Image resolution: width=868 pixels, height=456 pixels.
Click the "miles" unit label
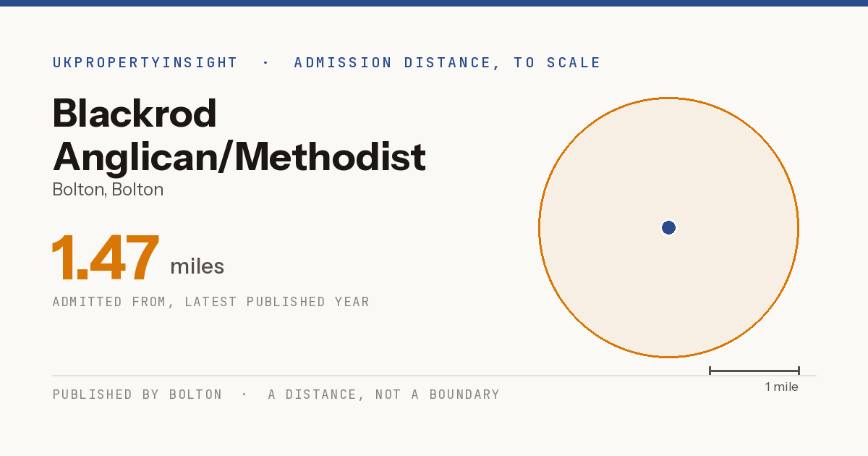pyautogui.click(x=197, y=266)
